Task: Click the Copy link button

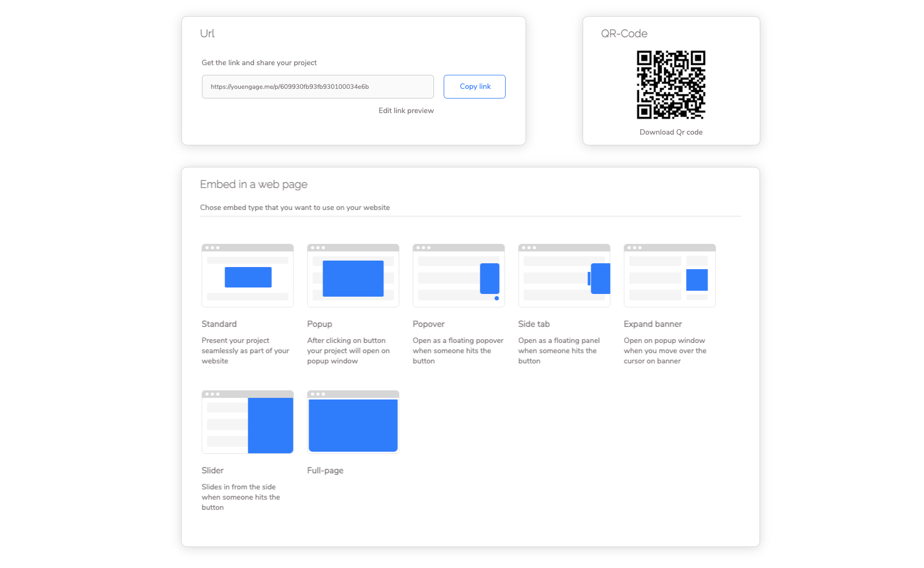Action: [x=474, y=87]
